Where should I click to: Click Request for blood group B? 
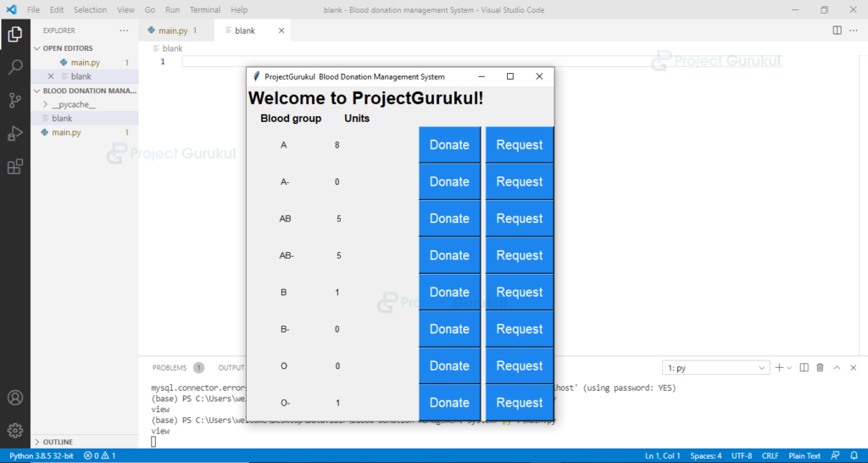(520, 292)
